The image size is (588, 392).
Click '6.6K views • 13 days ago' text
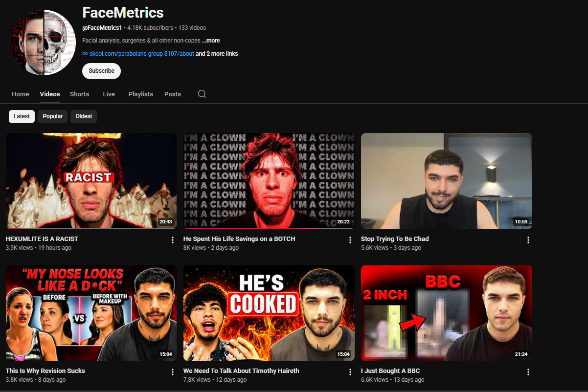click(x=393, y=380)
